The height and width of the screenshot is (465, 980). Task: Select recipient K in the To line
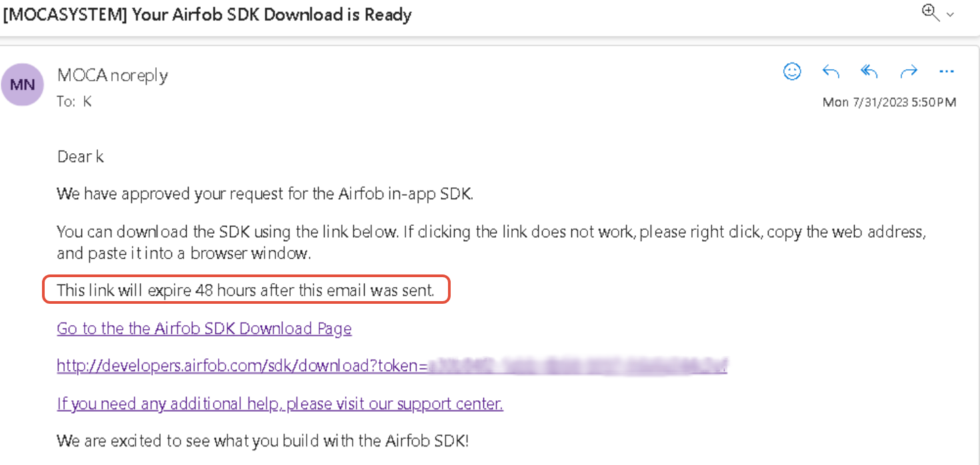87,101
